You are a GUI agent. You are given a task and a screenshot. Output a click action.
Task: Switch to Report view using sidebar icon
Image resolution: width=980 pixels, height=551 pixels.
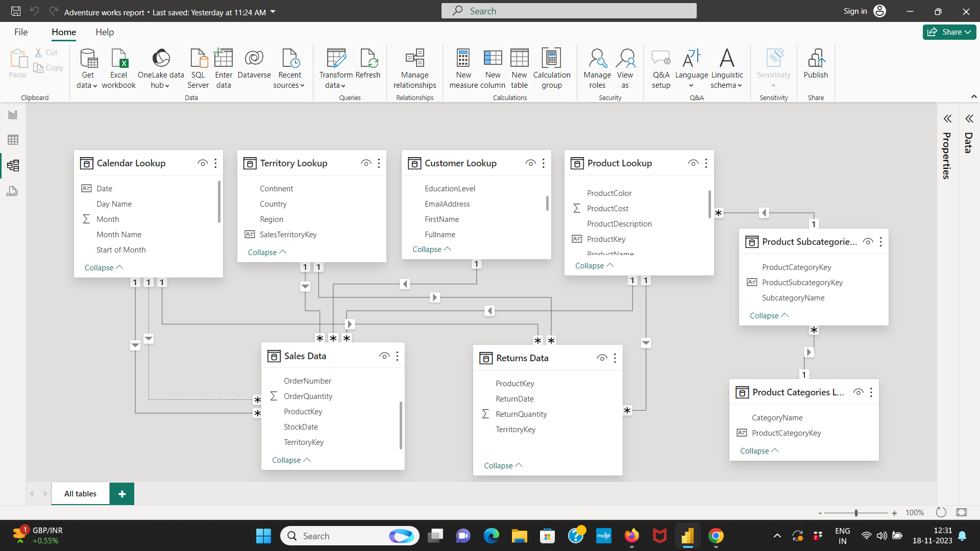click(13, 114)
